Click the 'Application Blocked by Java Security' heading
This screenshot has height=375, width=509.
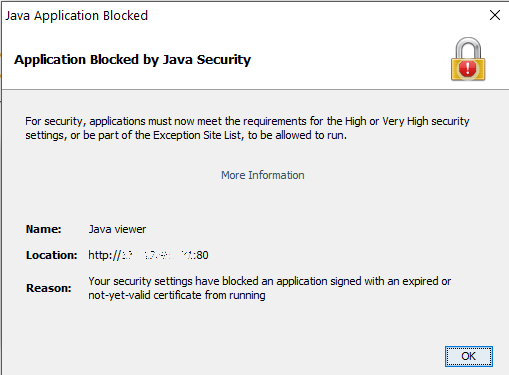(x=132, y=60)
